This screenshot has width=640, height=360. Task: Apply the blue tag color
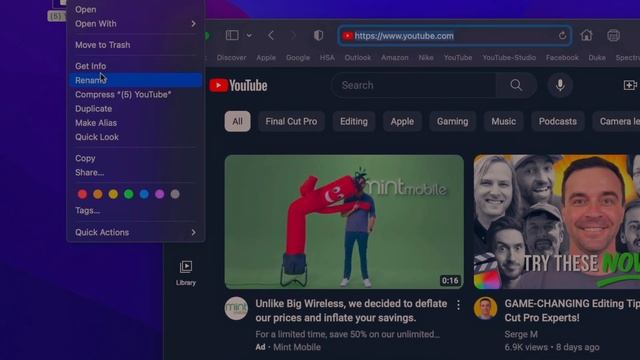click(144, 194)
